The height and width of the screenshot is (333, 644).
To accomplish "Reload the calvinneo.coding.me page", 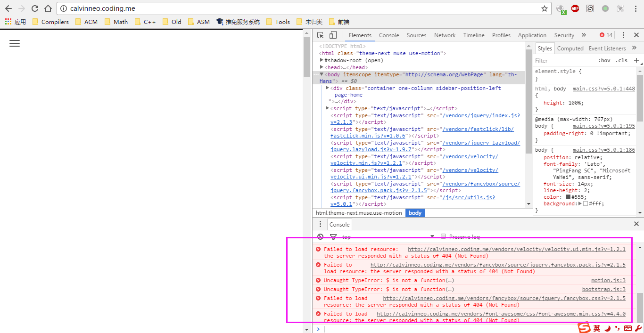I will click(x=35, y=8).
